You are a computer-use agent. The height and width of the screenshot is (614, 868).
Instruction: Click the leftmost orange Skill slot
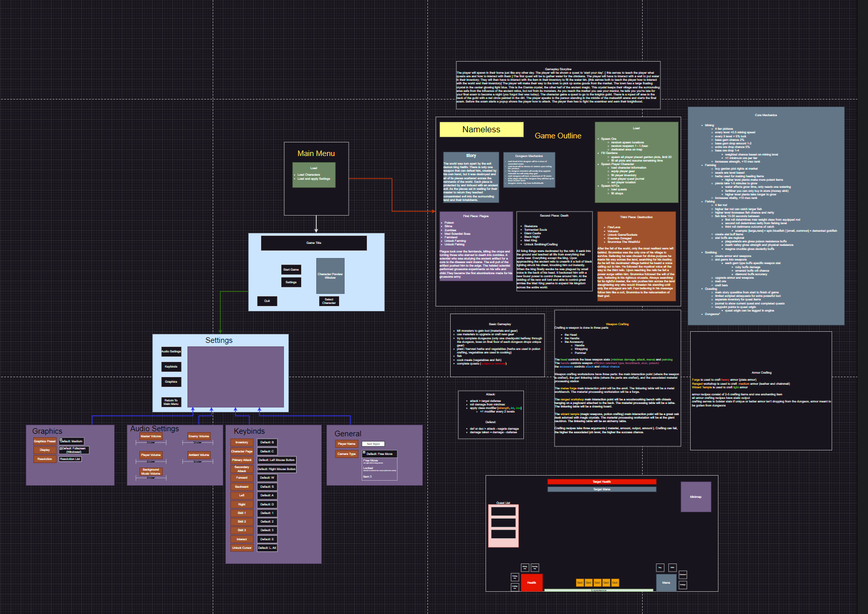click(x=580, y=583)
